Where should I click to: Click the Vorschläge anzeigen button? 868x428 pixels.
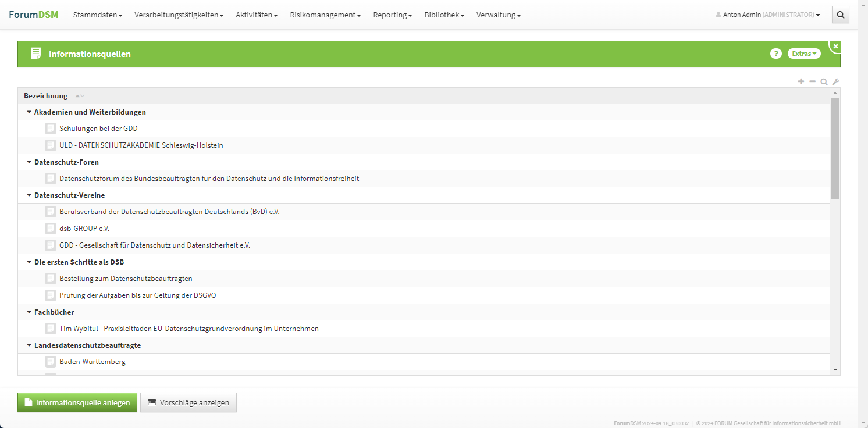(188, 402)
